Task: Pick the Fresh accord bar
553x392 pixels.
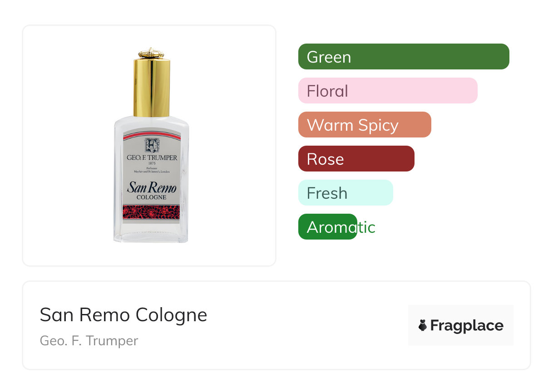Action: pyautogui.click(x=346, y=193)
